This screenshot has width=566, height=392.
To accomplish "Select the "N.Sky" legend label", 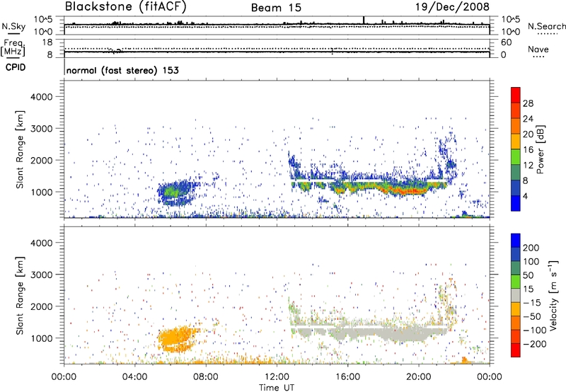I will pos(13,26).
